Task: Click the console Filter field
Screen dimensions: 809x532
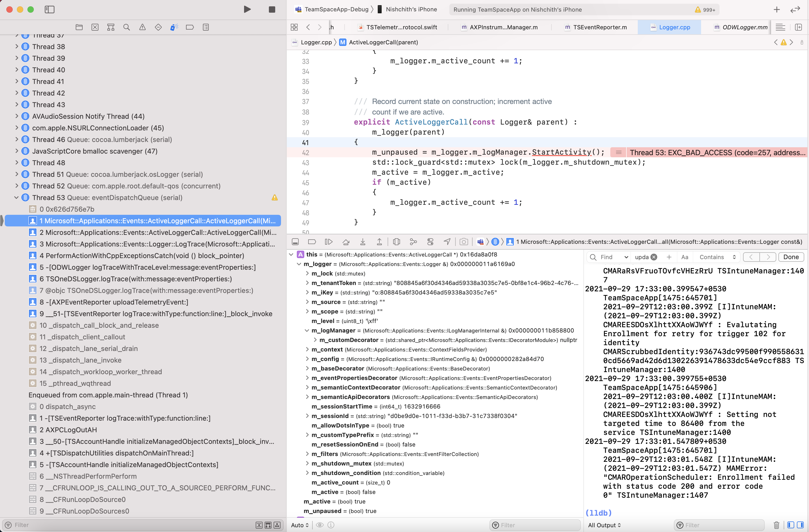Action: click(721, 525)
